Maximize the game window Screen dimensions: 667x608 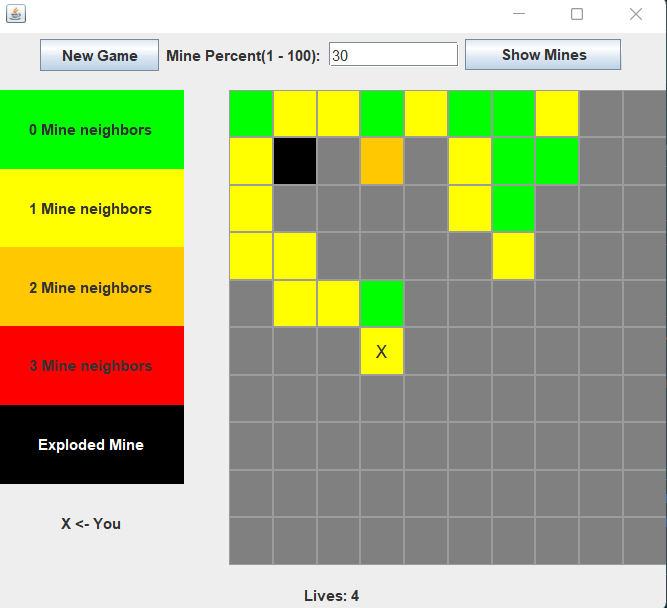(x=577, y=14)
